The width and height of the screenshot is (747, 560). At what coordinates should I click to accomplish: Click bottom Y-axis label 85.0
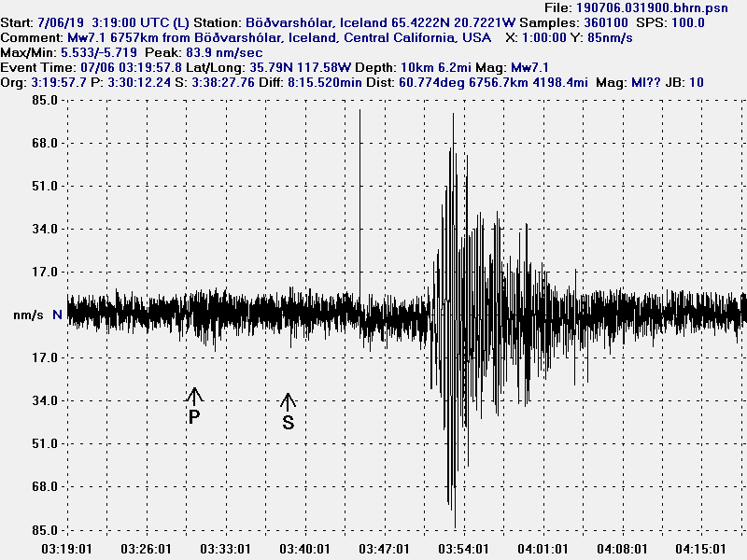[44, 529]
